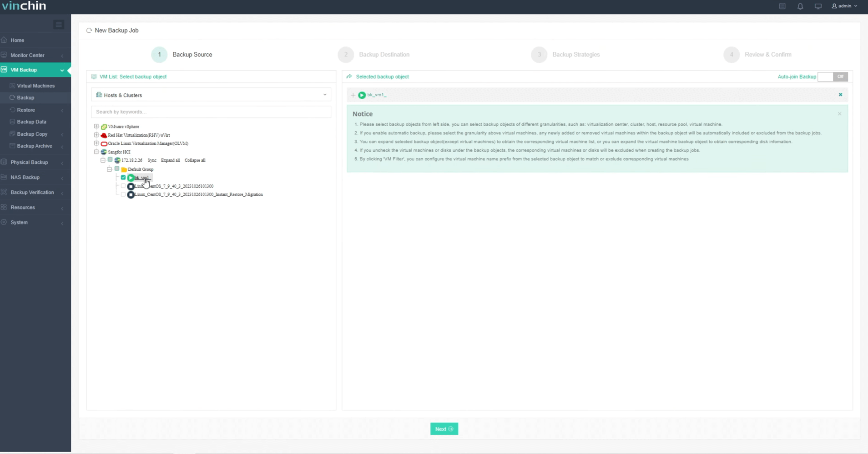
Task: Expand the Oracle Linux Virtualization Manager node
Action: pyautogui.click(x=96, y=143)
